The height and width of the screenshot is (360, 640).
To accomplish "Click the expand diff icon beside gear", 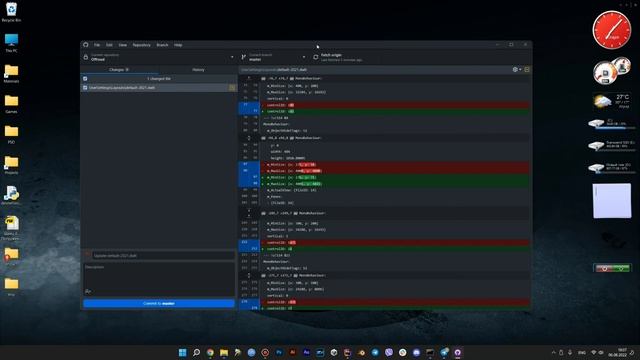I will [x=527, y=70].
